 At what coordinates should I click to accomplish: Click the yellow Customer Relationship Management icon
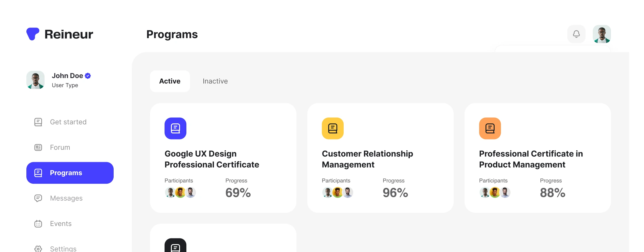point(333,128)
